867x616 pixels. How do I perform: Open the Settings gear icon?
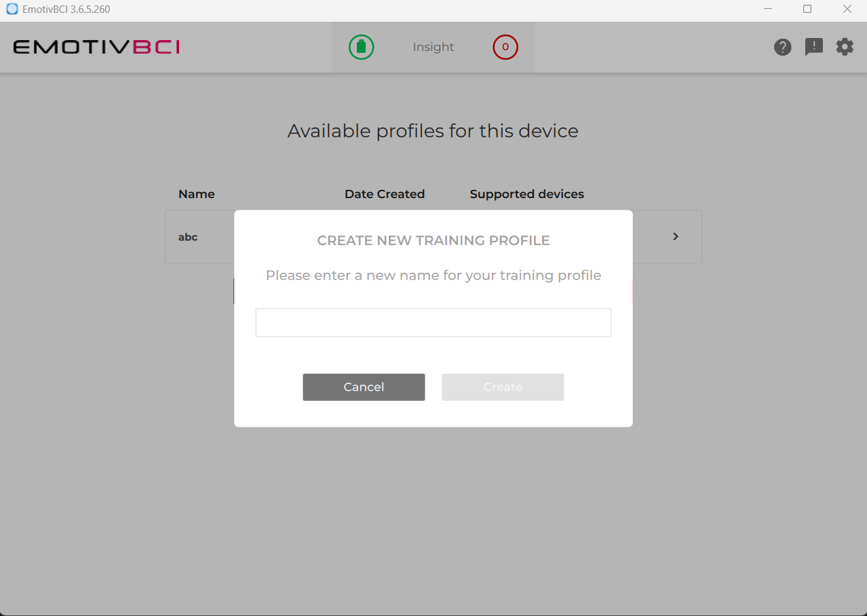(845, 47)
